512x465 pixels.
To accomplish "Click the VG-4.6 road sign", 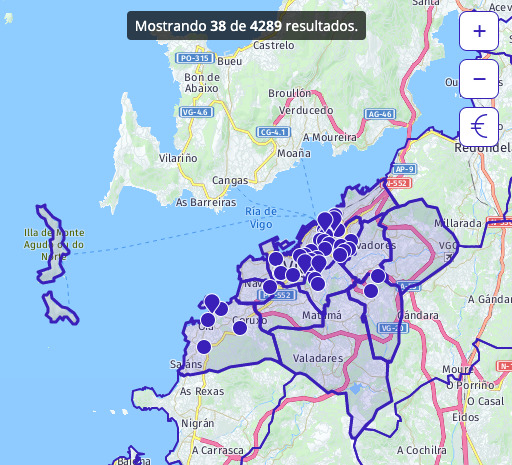I will click(196, 112).
